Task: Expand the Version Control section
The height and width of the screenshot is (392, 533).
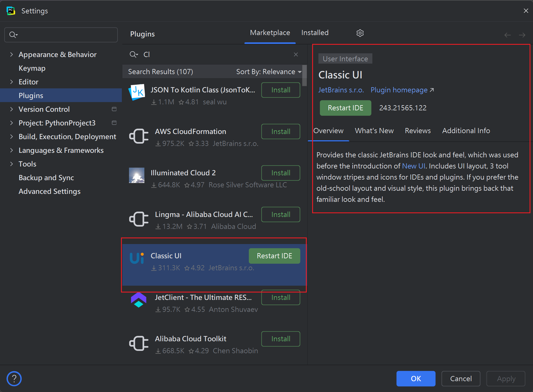Action: [x=12, y=109]
